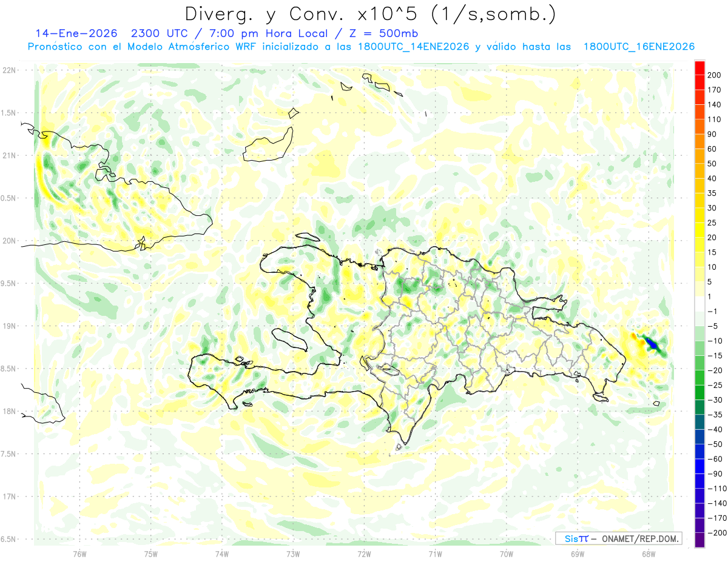
Task: Select the color swatch between 200 and 170
Action: pos(699,82)
